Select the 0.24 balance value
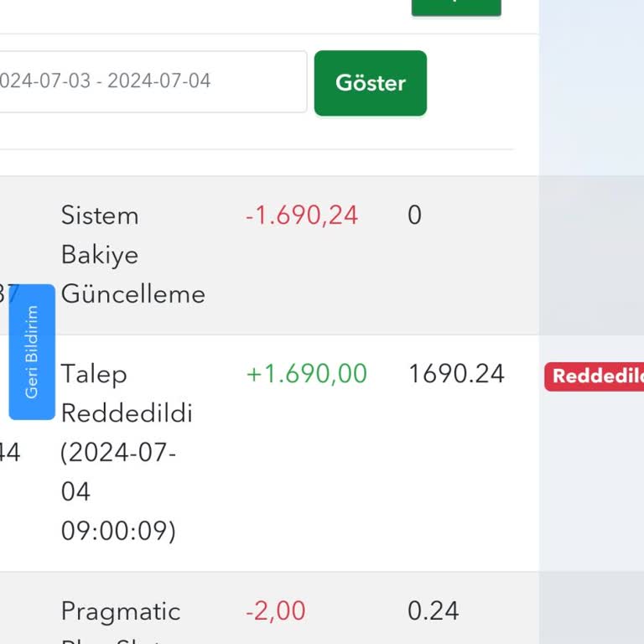644x644 pixels. click(434, 610)
